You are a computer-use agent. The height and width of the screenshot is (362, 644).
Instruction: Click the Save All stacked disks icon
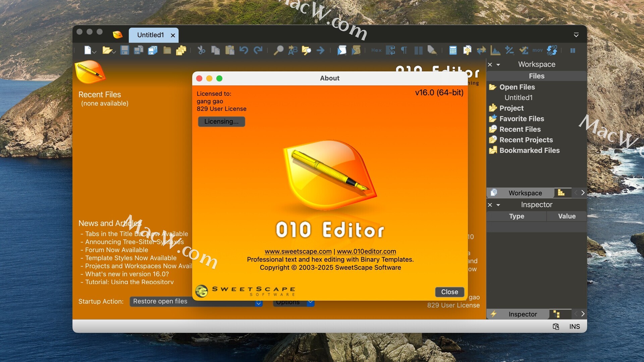[x=153, y=50]
